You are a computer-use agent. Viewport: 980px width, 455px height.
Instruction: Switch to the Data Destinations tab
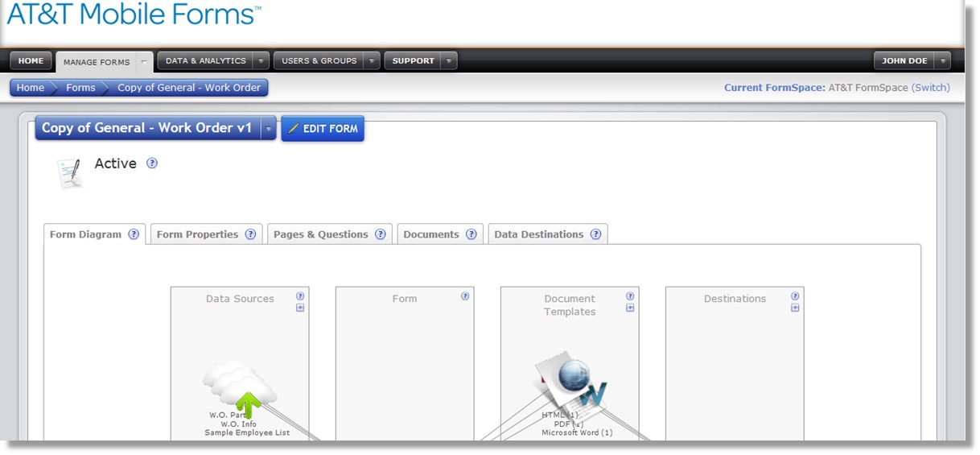coord(538,234)
